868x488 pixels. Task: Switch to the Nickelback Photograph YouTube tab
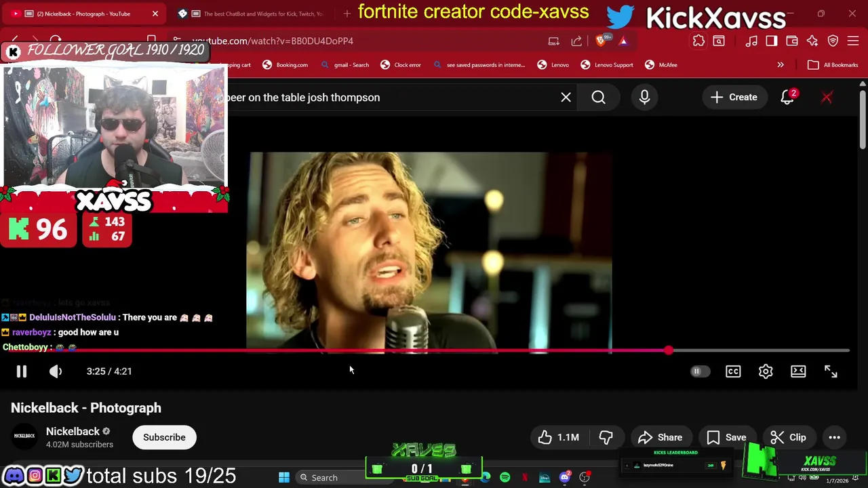(83, 14)
